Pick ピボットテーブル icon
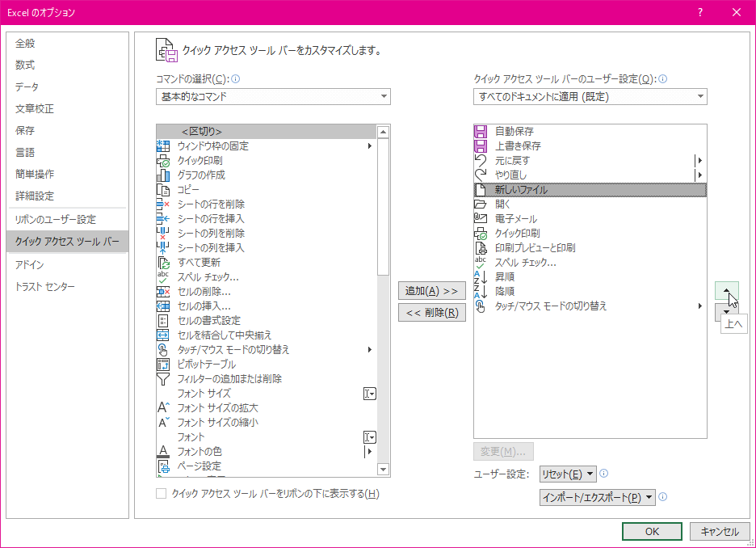This screenshot has width=756, height=548. pyautogui.click(x=163, y=365)
